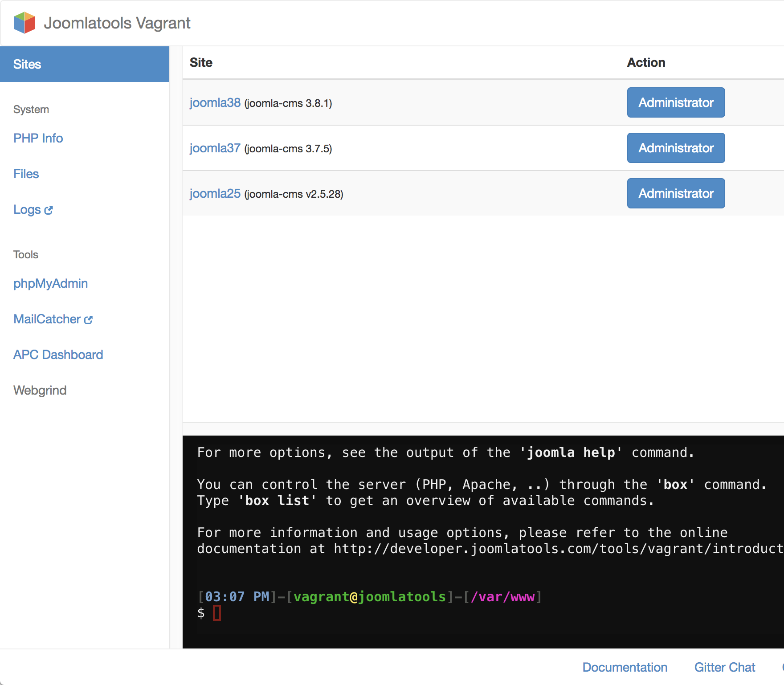Open the joomla38 site link

[x=215, y=102]
